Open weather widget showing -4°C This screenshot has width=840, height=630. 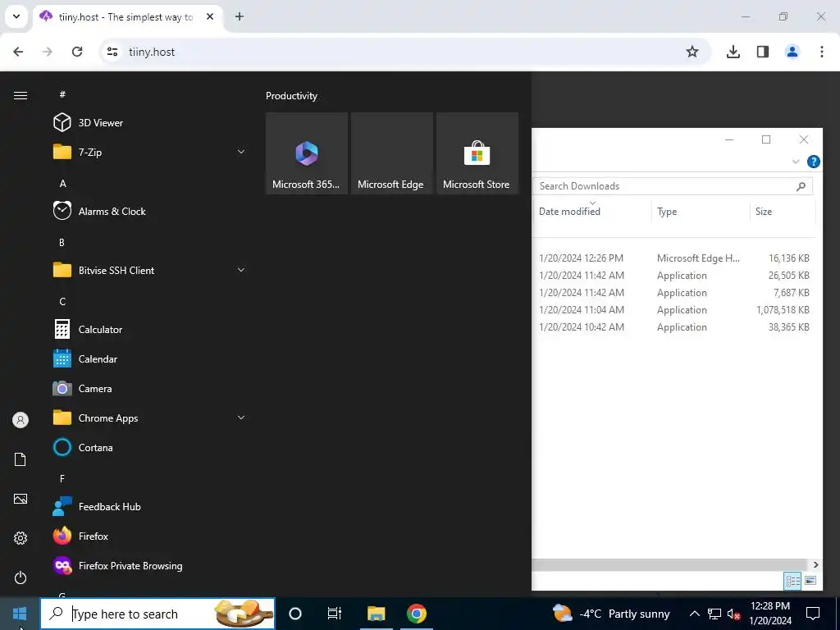[x=611, y=614]
